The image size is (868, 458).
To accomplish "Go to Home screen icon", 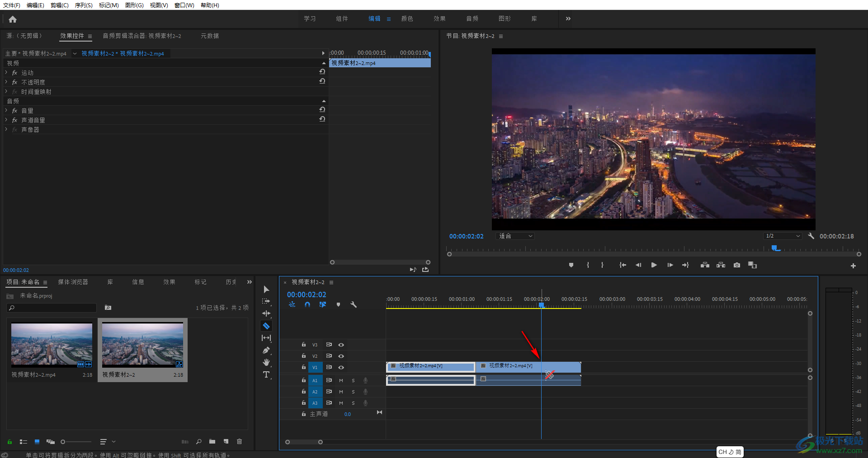I will (13, 19).
